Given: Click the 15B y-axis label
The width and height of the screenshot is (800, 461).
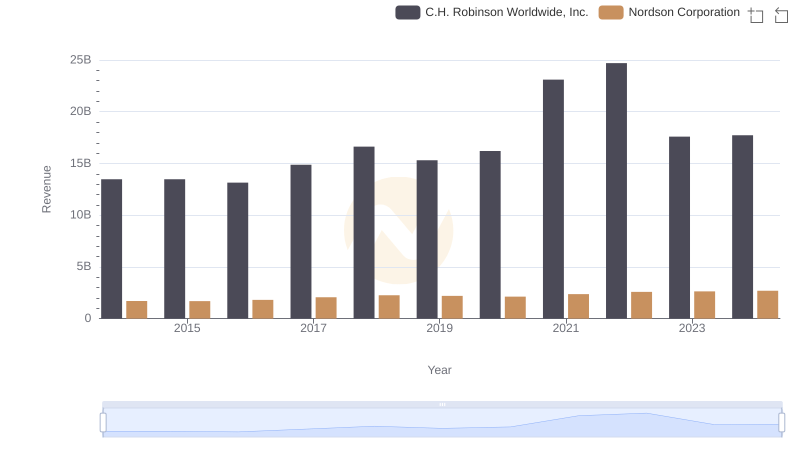Looking at the screenshot, I should click(x=81, y=163).
